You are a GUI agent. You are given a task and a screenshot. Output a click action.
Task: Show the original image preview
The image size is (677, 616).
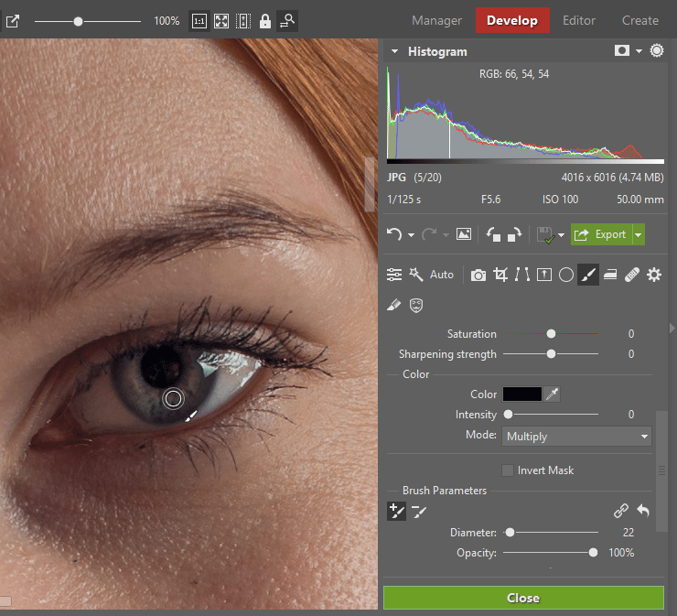click(x=464, y=234)
